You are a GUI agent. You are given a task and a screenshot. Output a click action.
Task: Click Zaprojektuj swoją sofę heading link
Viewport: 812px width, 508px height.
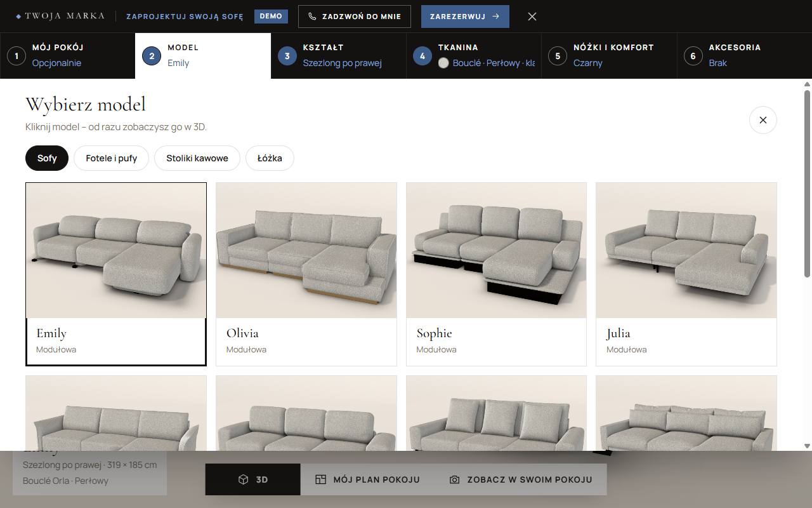pos(185,17)
